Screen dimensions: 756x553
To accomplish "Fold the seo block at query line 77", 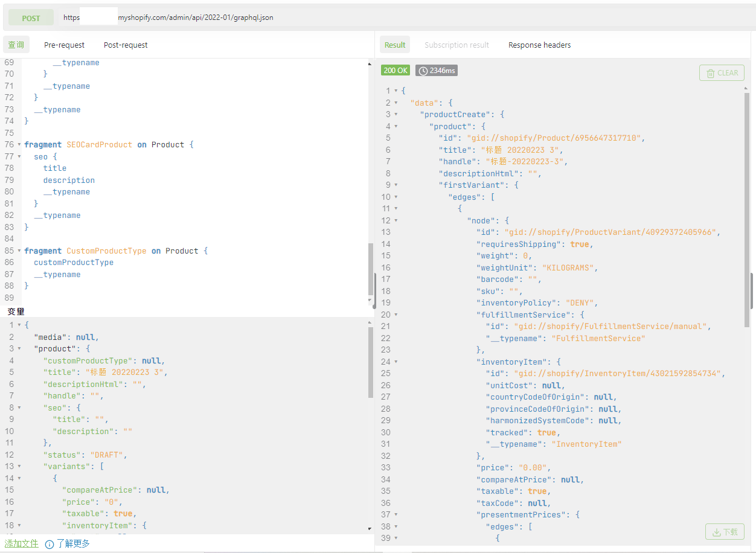I will pos(19,157).
